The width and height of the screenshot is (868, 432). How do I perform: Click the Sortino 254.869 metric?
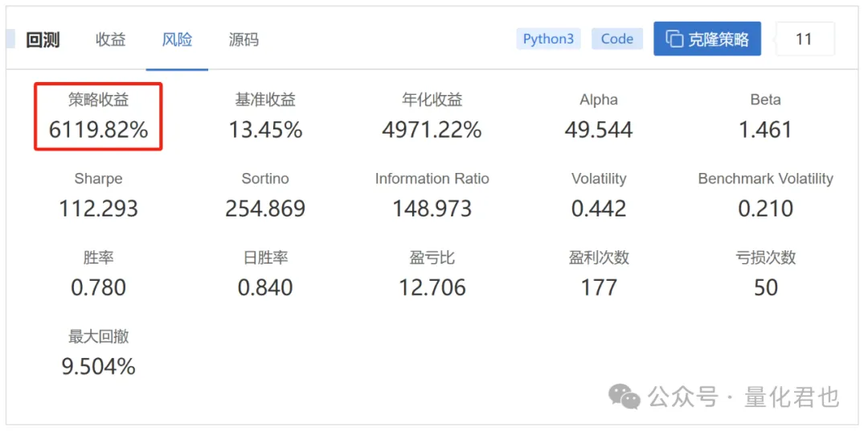coord(265,195)
